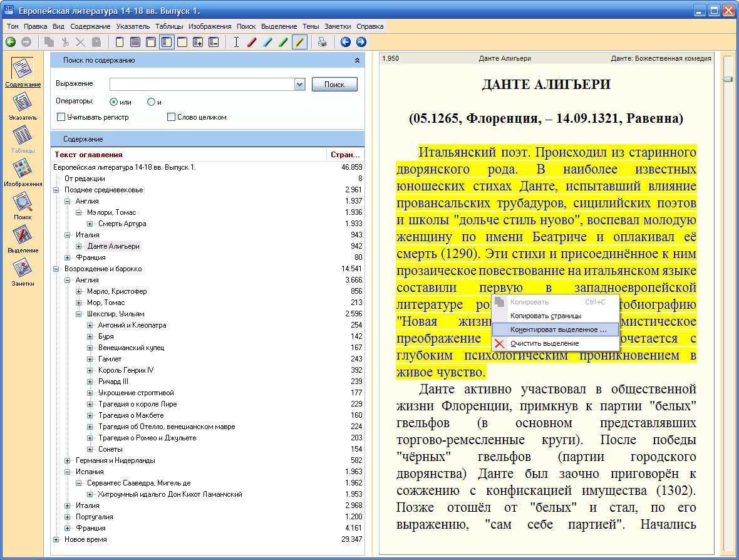Choose 'Копировать страницы' from context menu

[x=556, y=316]
